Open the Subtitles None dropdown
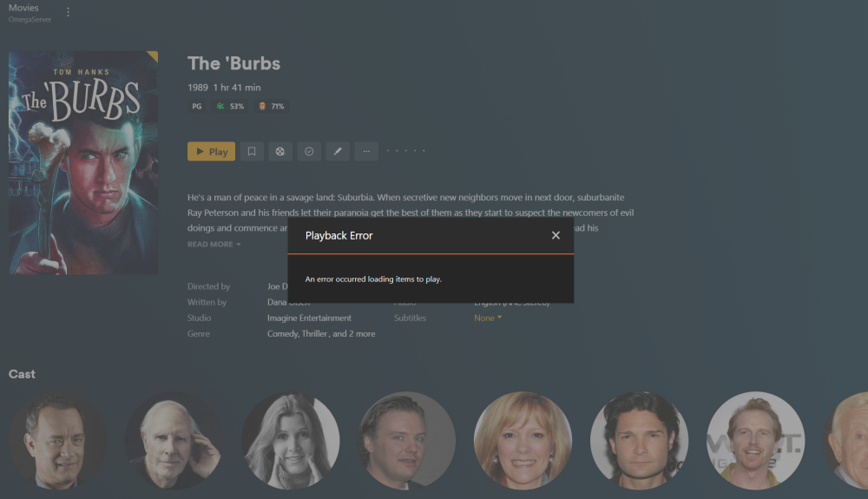 (488, 318)
